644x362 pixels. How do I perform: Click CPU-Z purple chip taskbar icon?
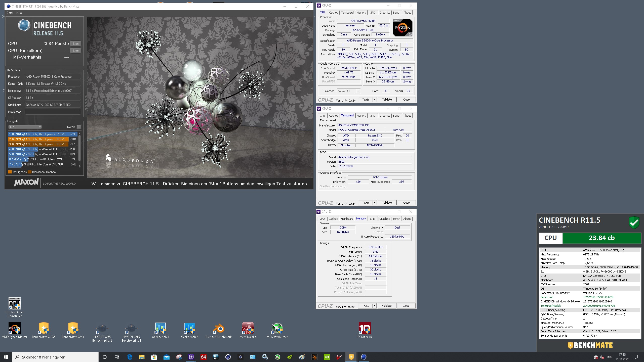point(191,357)
